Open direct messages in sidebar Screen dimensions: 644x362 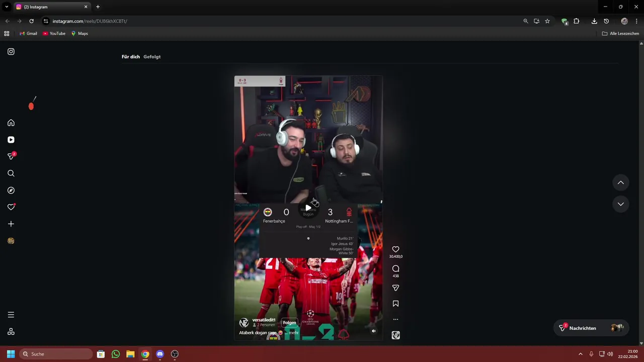tap(11, 156)
